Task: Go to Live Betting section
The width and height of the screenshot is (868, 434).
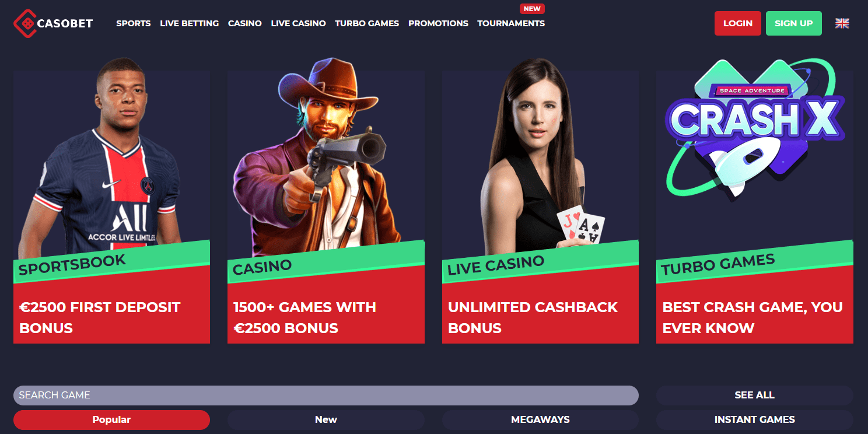Action: click(190, 23)
